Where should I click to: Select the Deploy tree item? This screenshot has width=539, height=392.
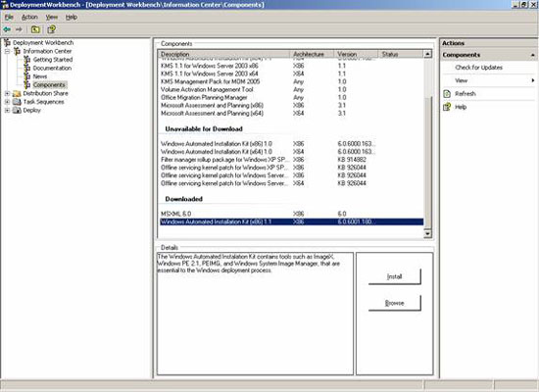(32, 111)
